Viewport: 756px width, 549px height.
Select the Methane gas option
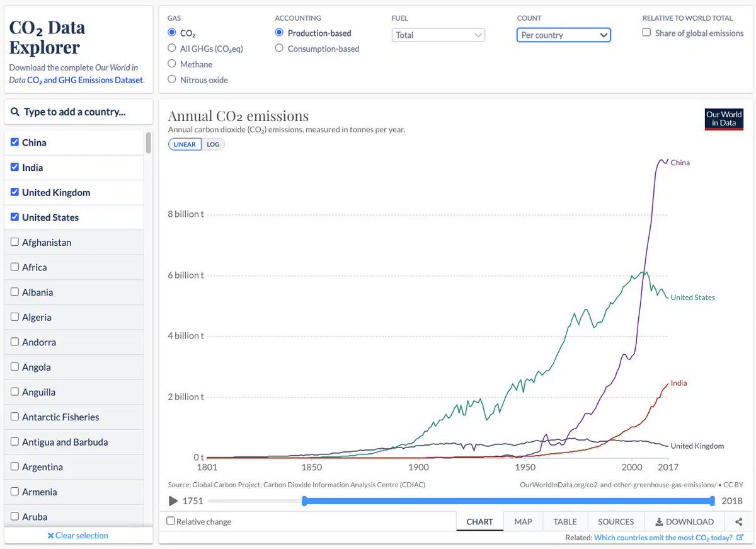[x=171, y=64]
